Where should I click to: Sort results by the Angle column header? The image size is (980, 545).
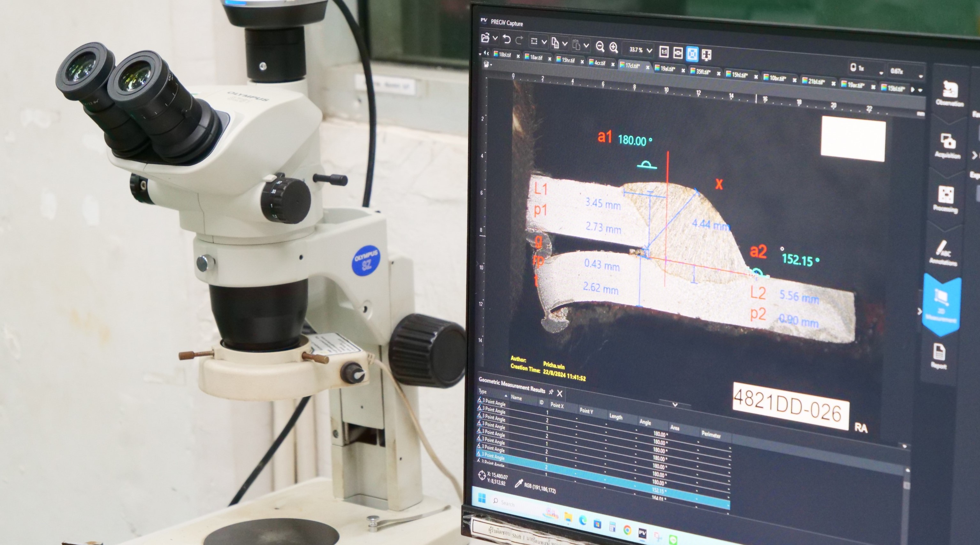click(x=645, y=422)
